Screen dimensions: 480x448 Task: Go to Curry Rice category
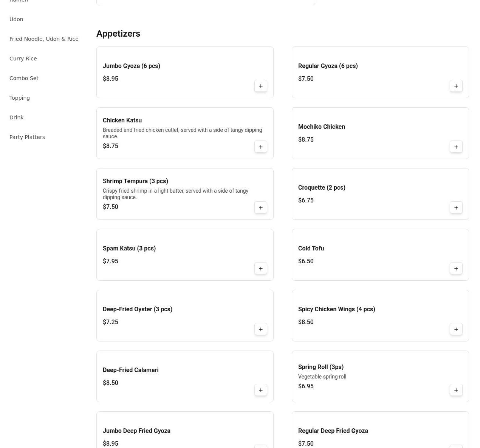[x=23, y=59]
